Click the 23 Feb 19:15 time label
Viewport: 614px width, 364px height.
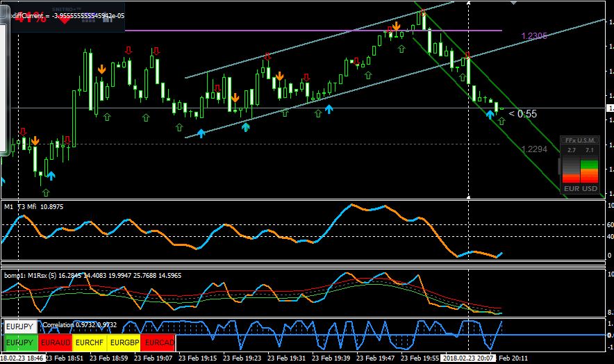point(198,358)
